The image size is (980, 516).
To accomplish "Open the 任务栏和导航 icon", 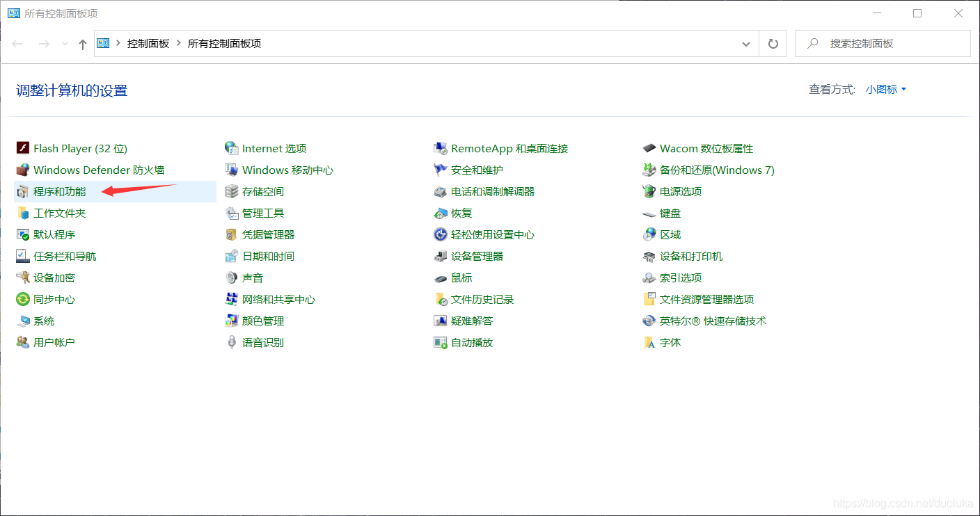I will click(x=23, y=256).
